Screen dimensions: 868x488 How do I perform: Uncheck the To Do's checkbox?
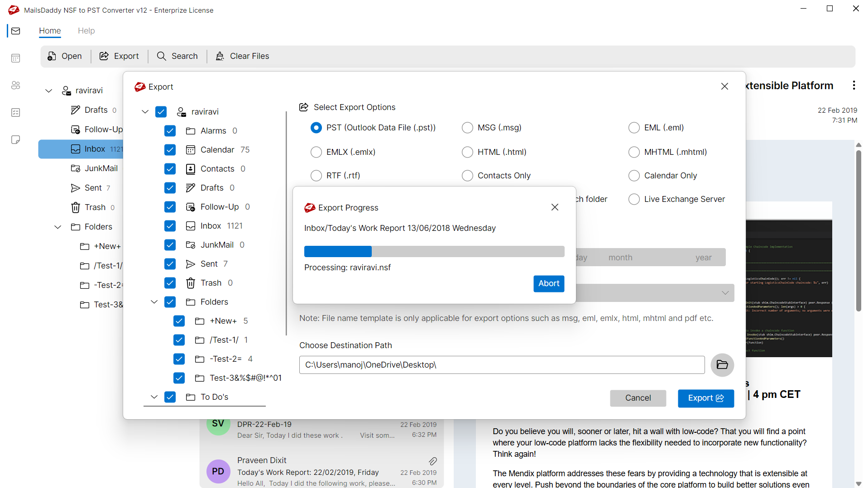(x=170, y=397)
